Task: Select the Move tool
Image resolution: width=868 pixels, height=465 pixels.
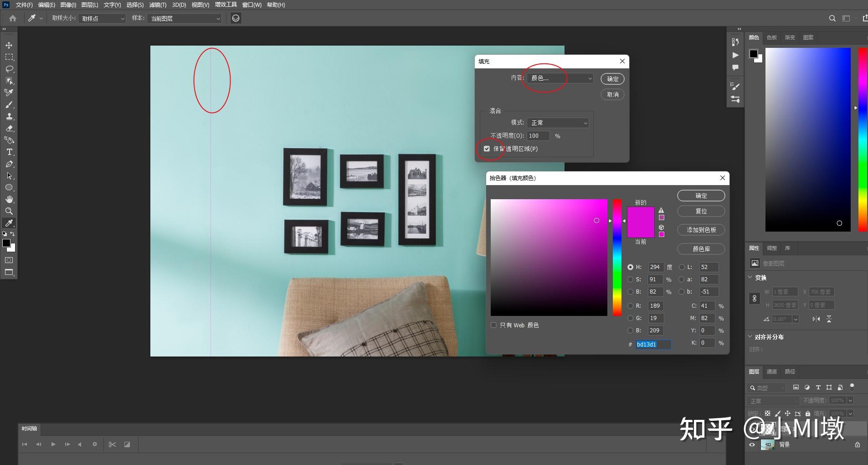Action: pyautogui.click(x=9, y=46)
